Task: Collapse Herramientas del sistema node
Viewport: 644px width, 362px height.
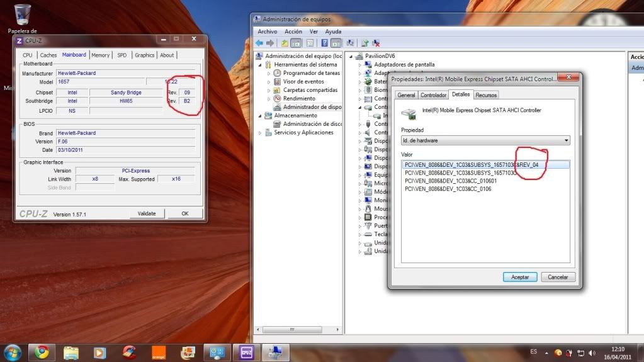Action: click(260, 65)
